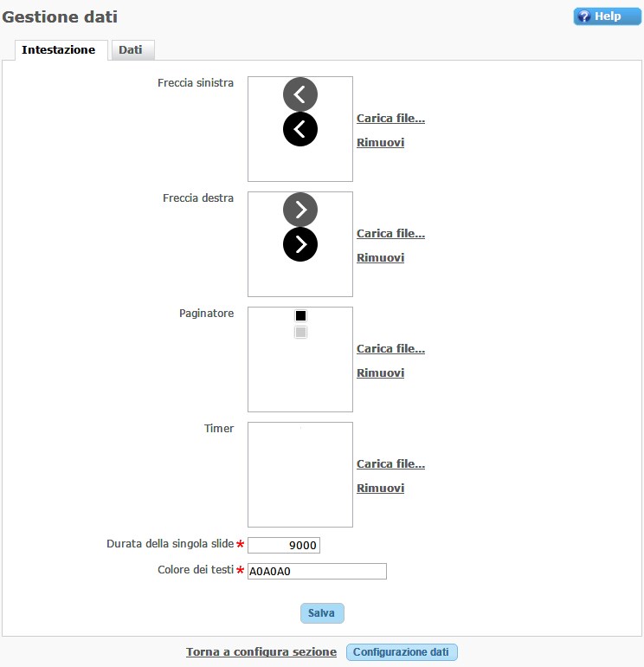Click the Colore dei testi input field

(317, 571)
